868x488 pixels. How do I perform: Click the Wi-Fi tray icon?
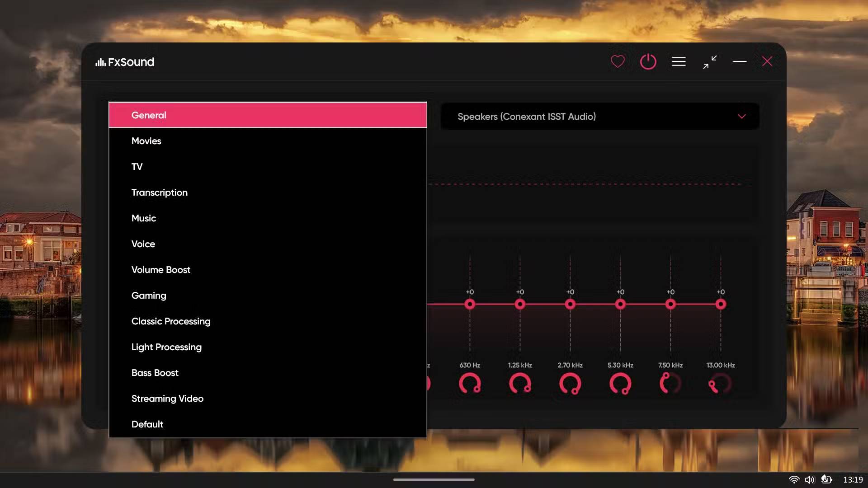(794, 480)
